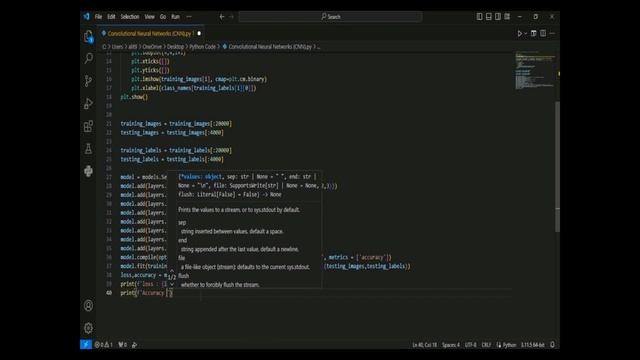The height and width of the screenshot is (360, 640).
Task: Click the print "Accuracy" line of code
Action: click(x=147, y=293)
